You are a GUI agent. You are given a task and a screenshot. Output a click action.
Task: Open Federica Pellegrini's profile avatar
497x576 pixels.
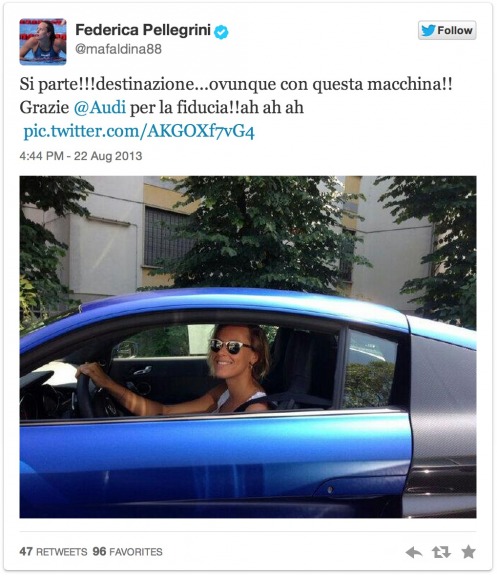[43, 42]
